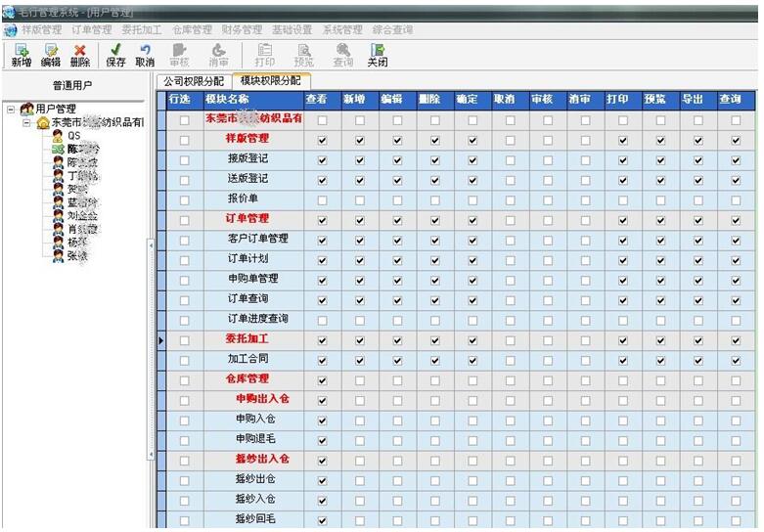Select user 杨 in the user tree

[x=77, y=243]
